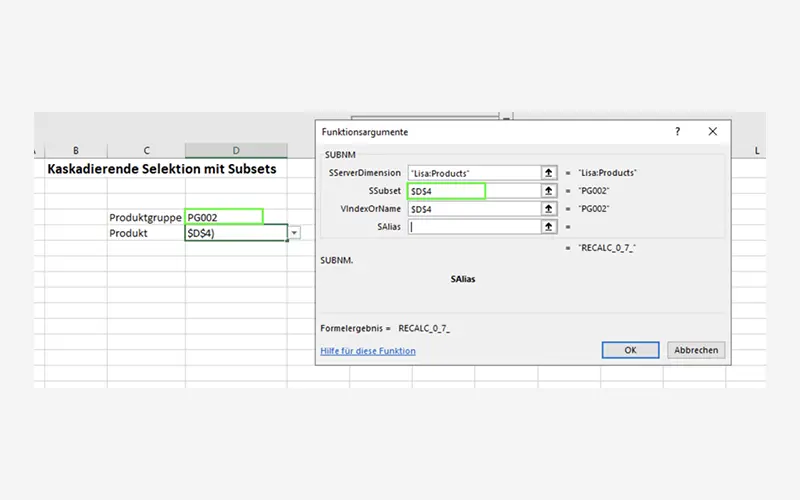Select column B header
Image resolution: width=800 pixels, height=500 pixels.
click(x=76, y=150)
